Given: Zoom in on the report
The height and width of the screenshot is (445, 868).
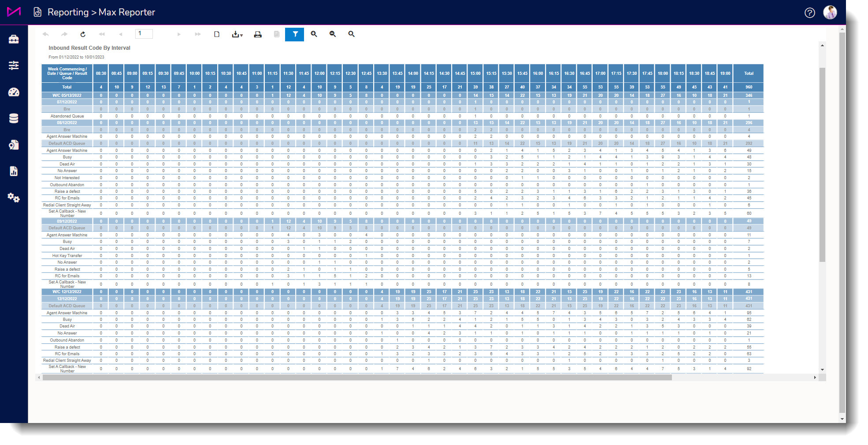Looking at the screenshot, I should coord(314,34).
